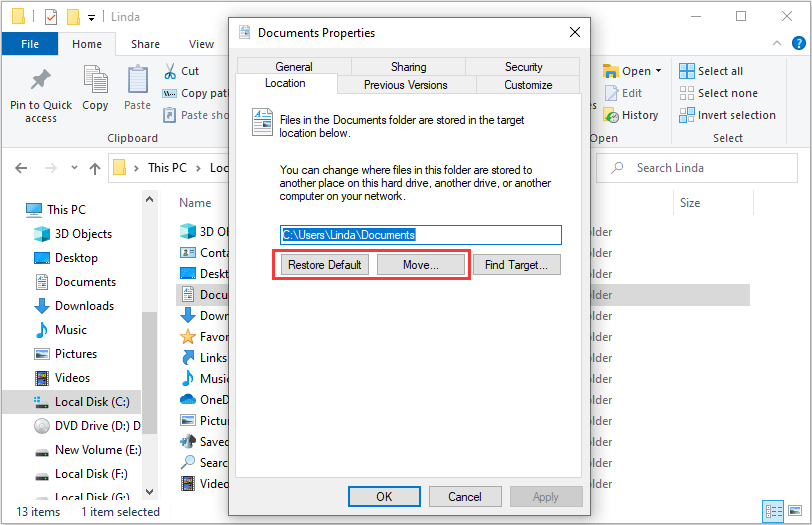The height and width of the screenshot is (525, 812).
Task: Click the Copy path icon
Action: tap(169, 93)
